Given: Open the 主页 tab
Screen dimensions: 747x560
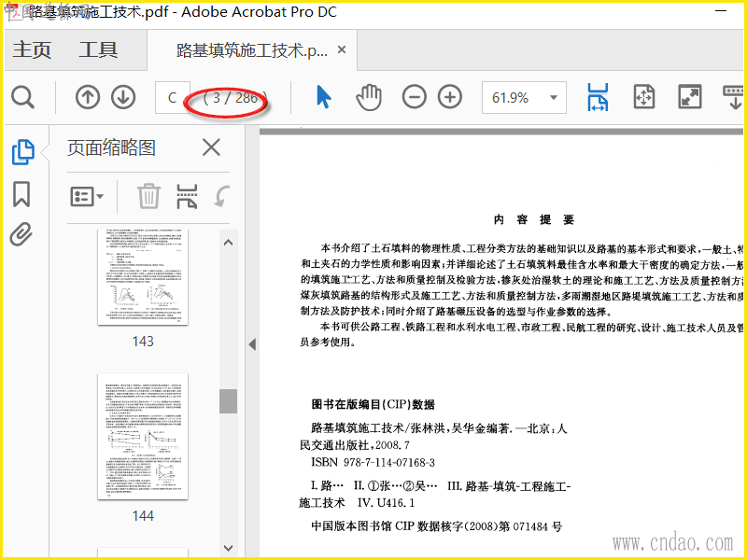Looking at the screenshot, I should pos(32,50).
